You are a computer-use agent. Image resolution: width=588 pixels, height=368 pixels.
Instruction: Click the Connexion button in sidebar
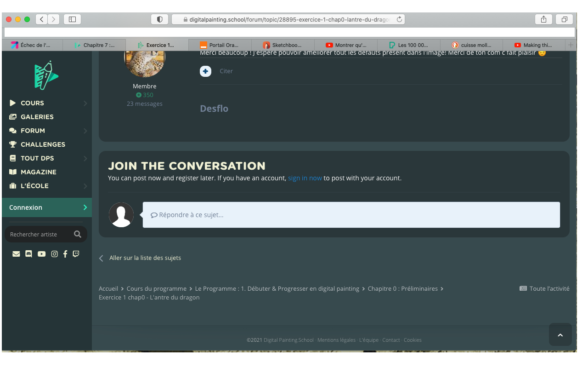click(46, 207)
